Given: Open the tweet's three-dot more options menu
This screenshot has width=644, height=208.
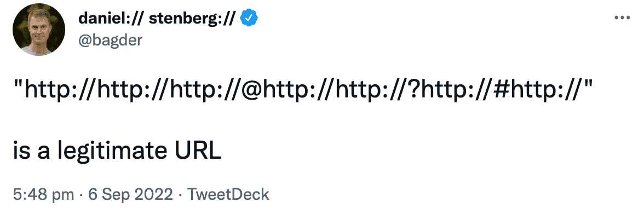Looking at the screenshot, I should tap(622, 18).
